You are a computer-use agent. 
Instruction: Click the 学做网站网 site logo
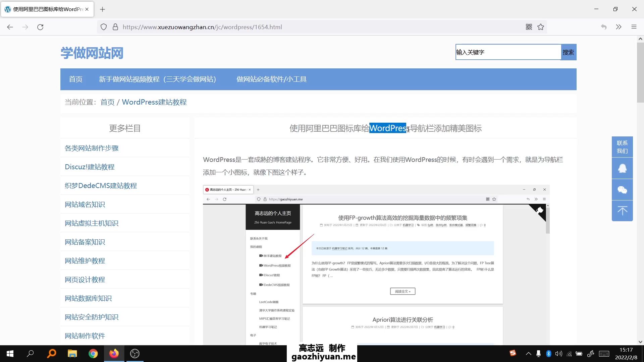pos(92,53)
